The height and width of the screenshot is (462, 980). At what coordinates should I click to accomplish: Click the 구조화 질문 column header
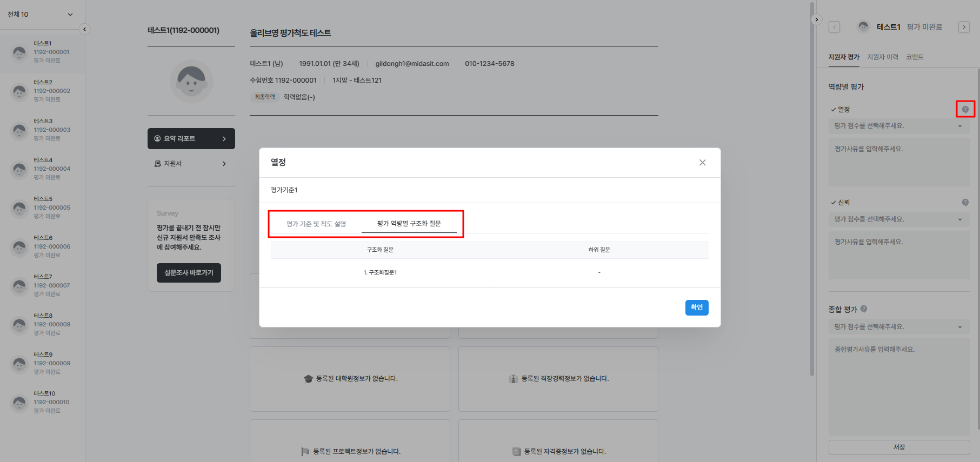[x=380, y=250]
